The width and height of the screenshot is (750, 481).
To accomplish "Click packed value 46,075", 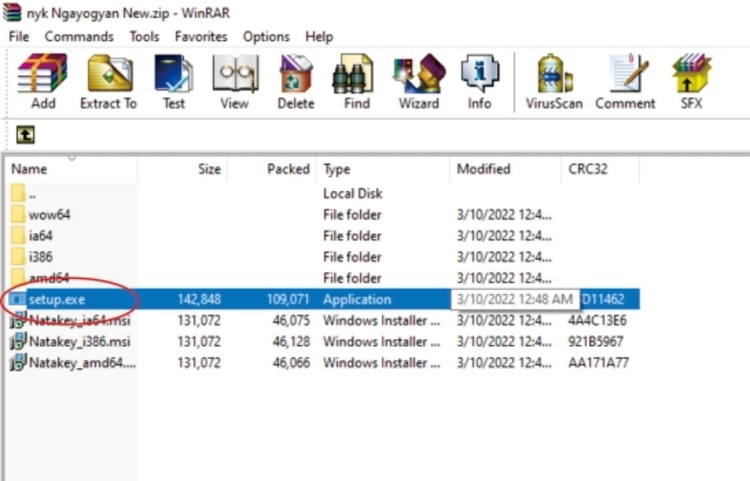I will (x=291, y=320).
